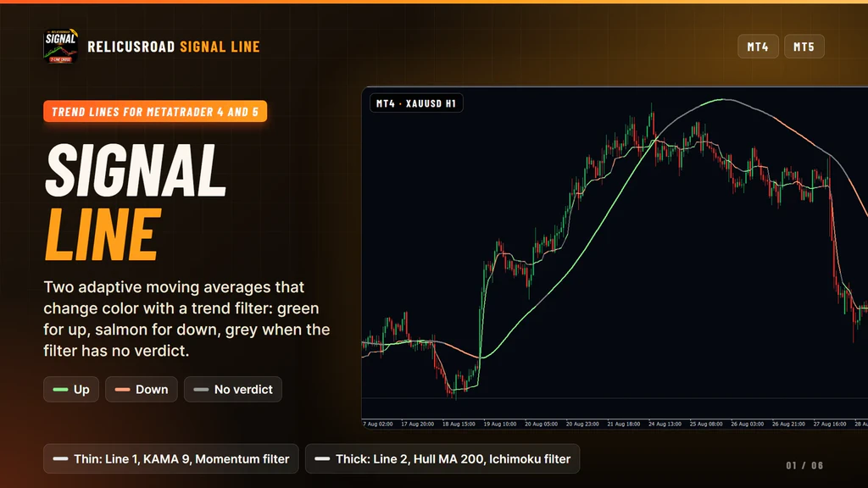Click the 18 Aug 15:00 axis label
Image resolution: width=868 pixels, height=488 pixels.
pos(459,424)
